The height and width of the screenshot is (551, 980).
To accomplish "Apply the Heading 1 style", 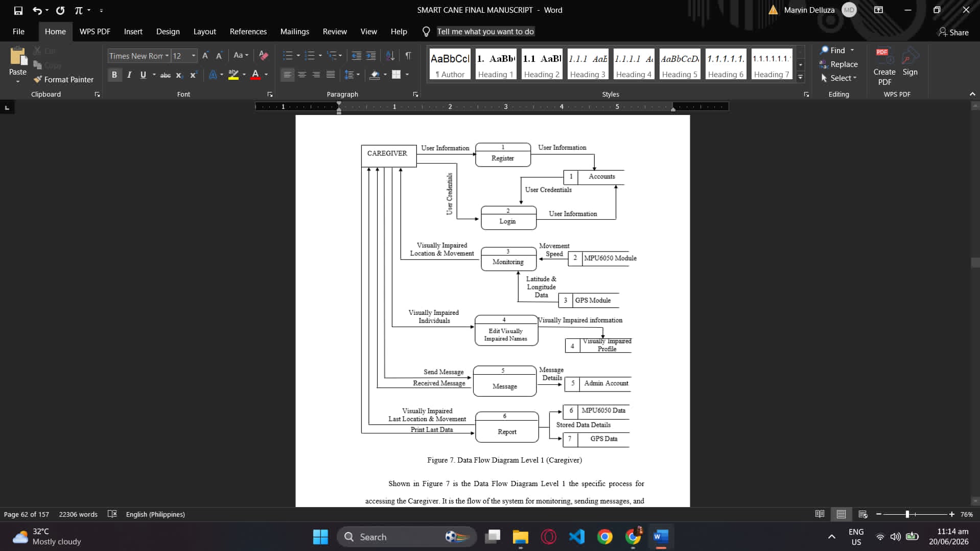I will click(x=496, y=64).
